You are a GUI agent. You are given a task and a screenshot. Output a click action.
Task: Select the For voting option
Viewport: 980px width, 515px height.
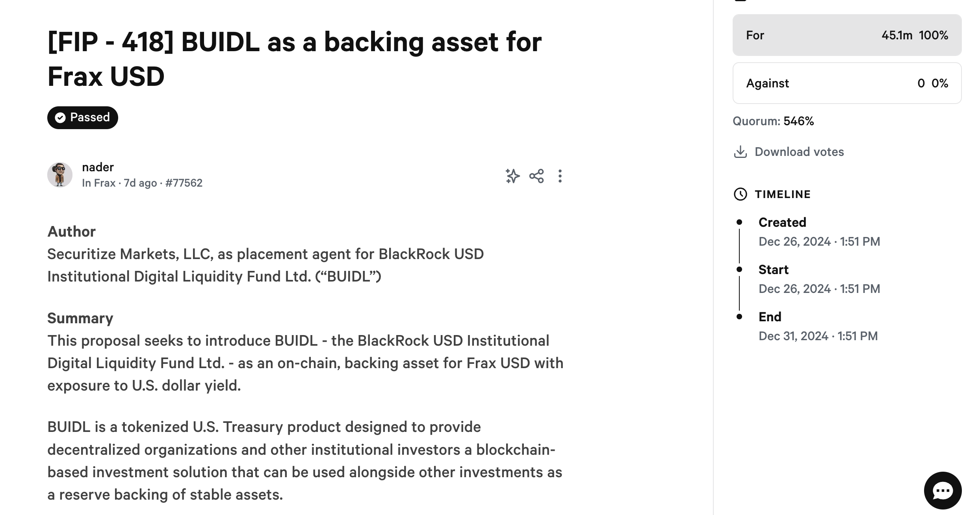pyautogui.click(x=847, y=35)
